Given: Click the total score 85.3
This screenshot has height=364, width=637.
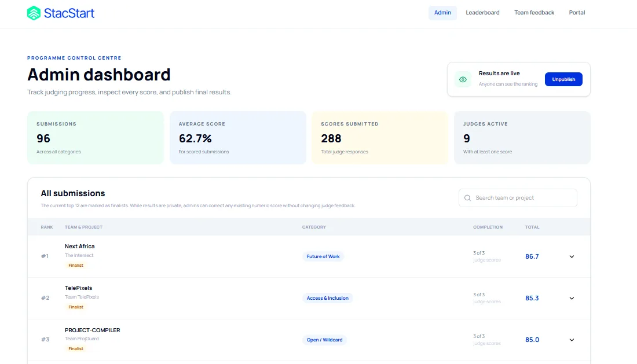Looking at the screenshot, I should click(x=532, y=298).
